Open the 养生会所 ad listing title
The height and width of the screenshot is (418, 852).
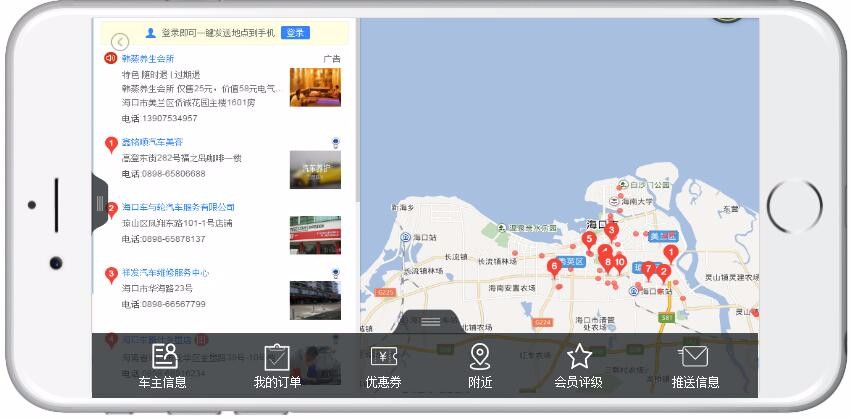[147, 59]
